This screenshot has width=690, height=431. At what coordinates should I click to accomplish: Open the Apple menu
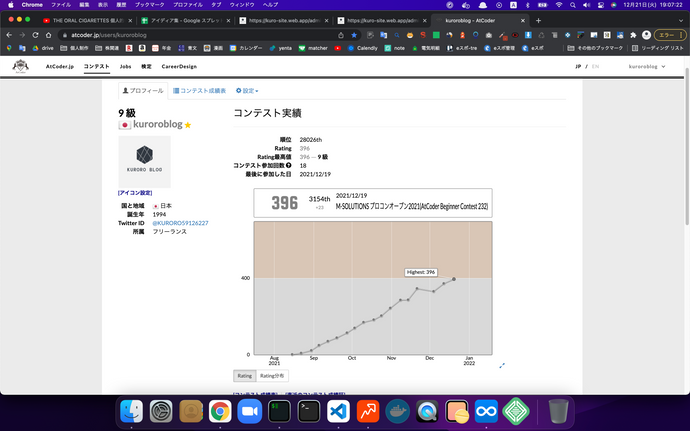click(x=11, y=5)
